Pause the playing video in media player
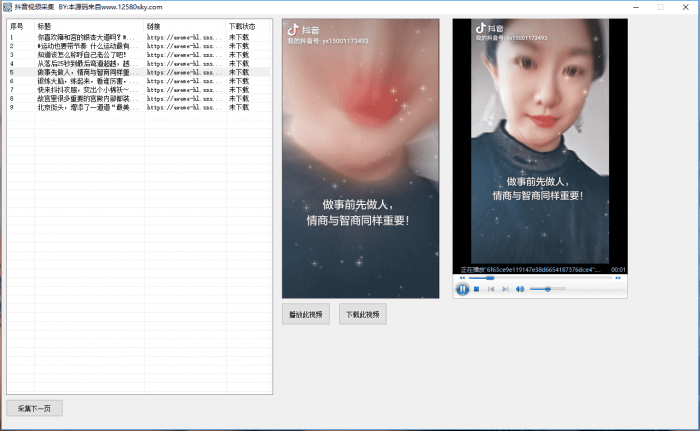This screenshot has height=431, width=700. [463, 289]
